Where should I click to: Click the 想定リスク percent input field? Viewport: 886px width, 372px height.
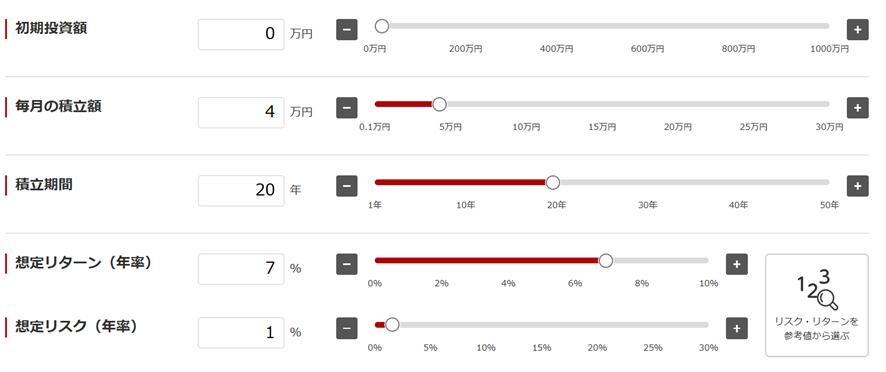pyautogui.click(x=241, y=332)
